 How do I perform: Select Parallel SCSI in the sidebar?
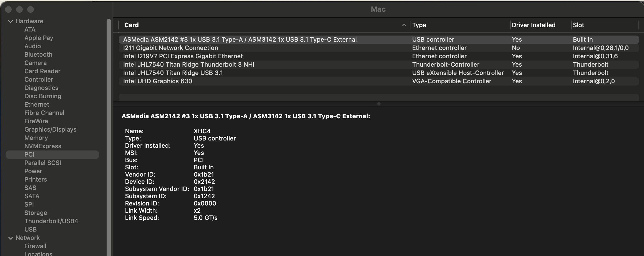click(42, 163)
